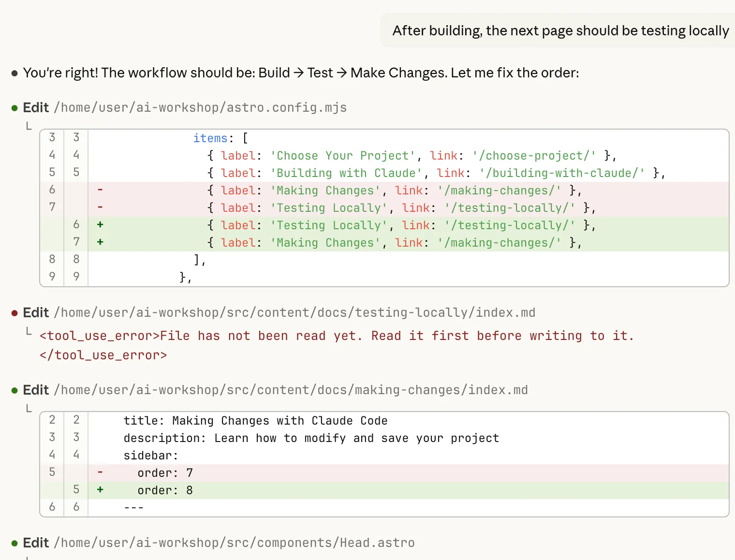Click the dark bullet before "You're right!" message
Image resolution: width=735 pixels, height=560 pixels.
click(15, 73)
